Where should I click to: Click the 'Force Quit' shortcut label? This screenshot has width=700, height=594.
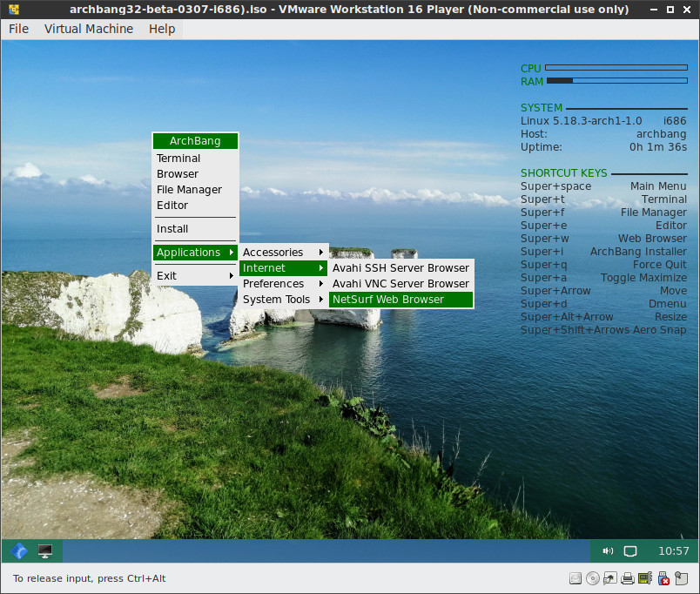click(660, 265)
